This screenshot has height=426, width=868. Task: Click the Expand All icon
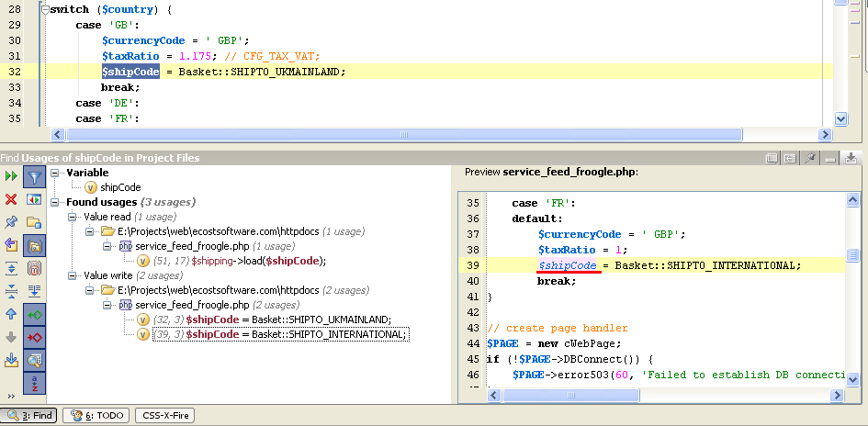click(10, 269)
